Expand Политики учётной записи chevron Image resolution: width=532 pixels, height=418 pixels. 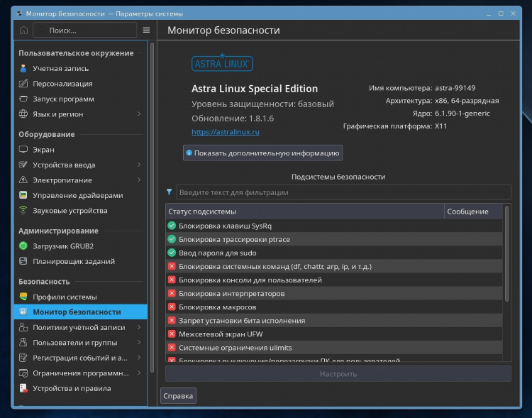tap(139, 327)
